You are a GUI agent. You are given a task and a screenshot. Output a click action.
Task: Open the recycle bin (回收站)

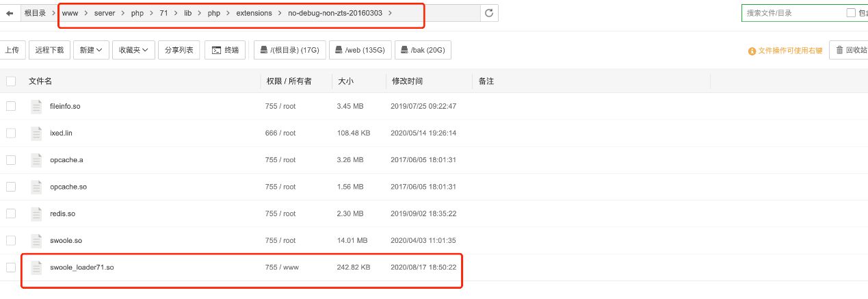click(x=850, y=50)
